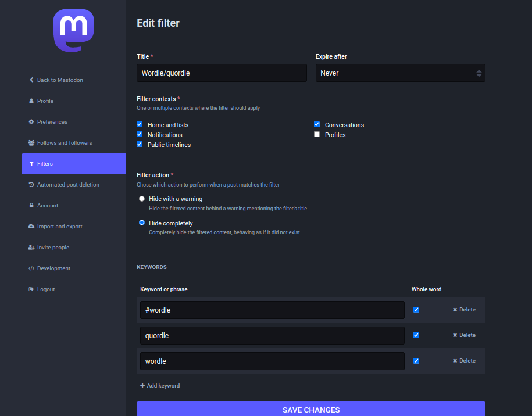The image size is (532, 416).
Task: Uncheck the Notifications context checkbox
Action: (x=140, y=134)
